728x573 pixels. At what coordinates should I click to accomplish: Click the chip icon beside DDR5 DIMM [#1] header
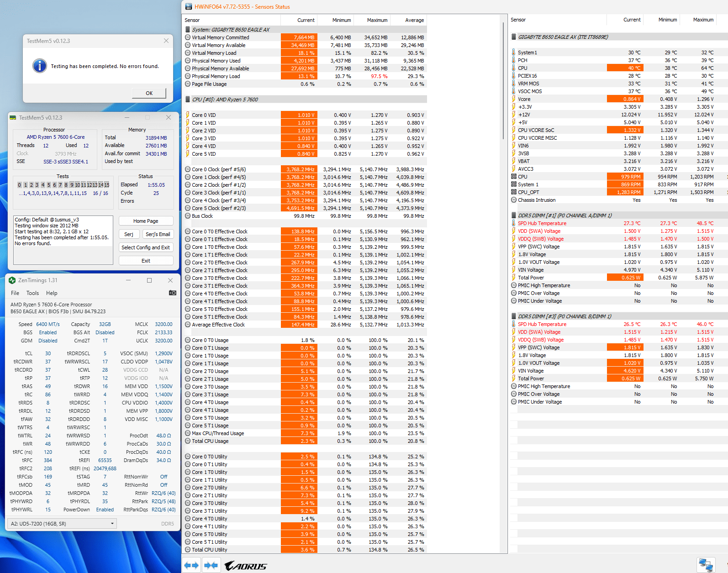[x=514, y=216]
